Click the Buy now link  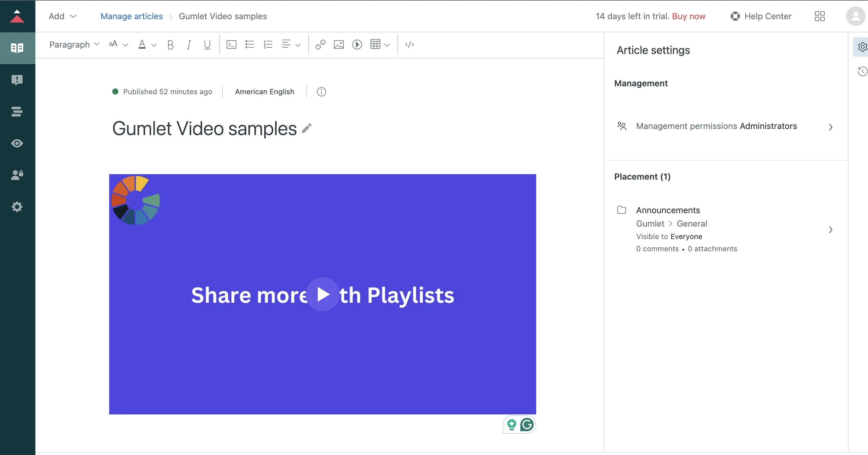pyautogui.click(x=688, y=16)
